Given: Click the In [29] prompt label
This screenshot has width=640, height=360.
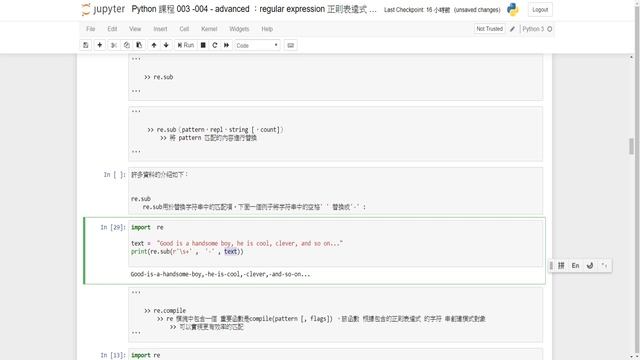Looking at the screenshot, I should point(113,227).
